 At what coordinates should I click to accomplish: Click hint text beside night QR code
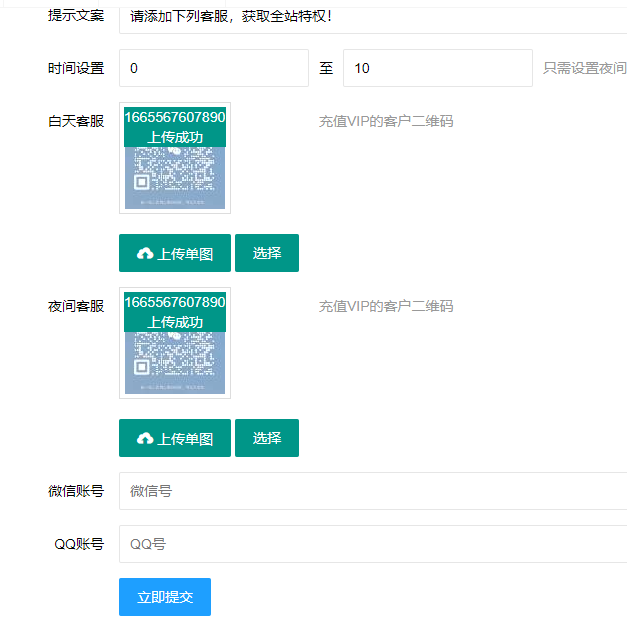pyautogui.click(x=386, y=306)
